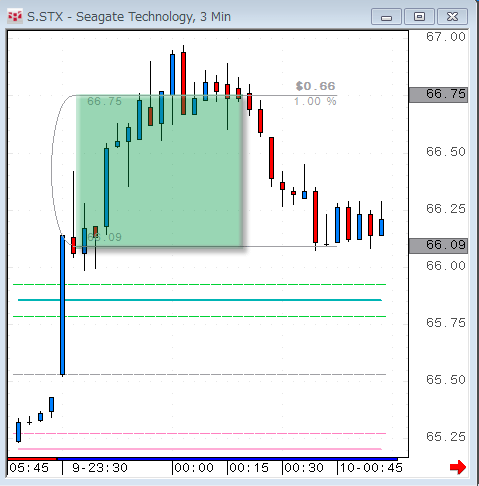Click the 66.09 label inside green box
This screenshot has height=486, width=479.
pos(104,237)
